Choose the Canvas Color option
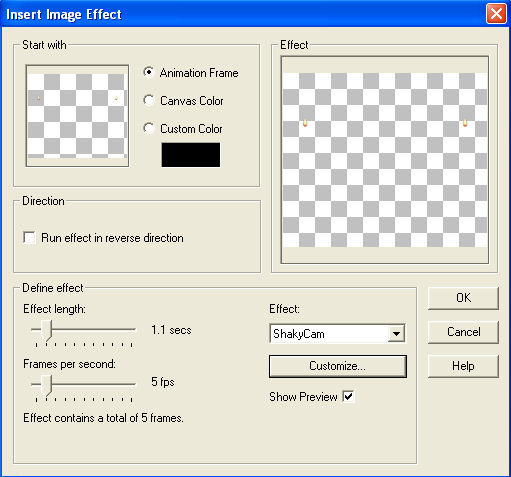This screenshot has height=477, width=511. pyautogui.click(x=149, y=100)
